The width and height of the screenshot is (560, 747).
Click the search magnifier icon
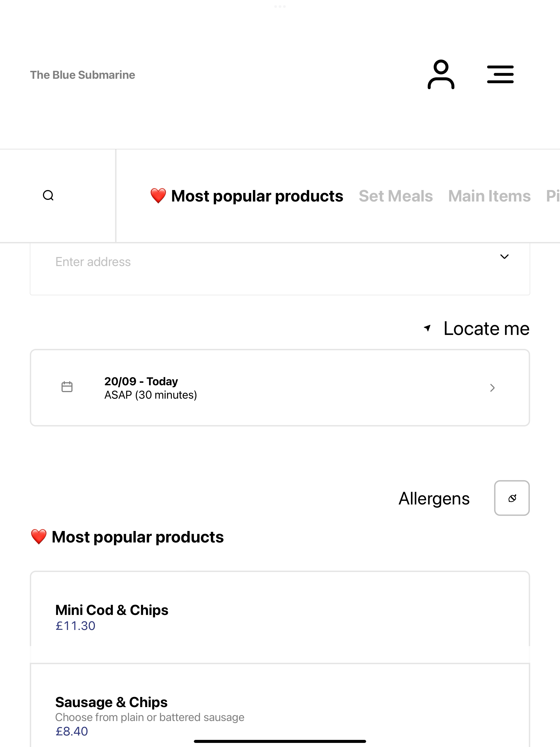click(x=48, y=195)
